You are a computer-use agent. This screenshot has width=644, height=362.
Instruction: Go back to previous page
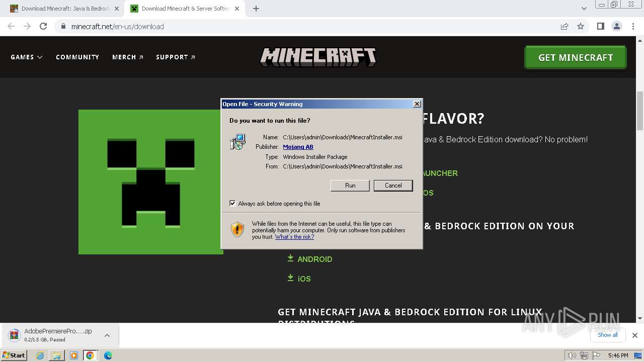click(11, 26)
